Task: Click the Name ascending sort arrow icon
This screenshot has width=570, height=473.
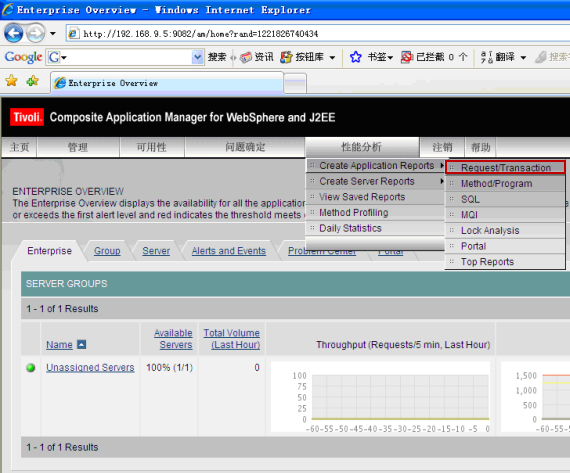Action: 82,344
